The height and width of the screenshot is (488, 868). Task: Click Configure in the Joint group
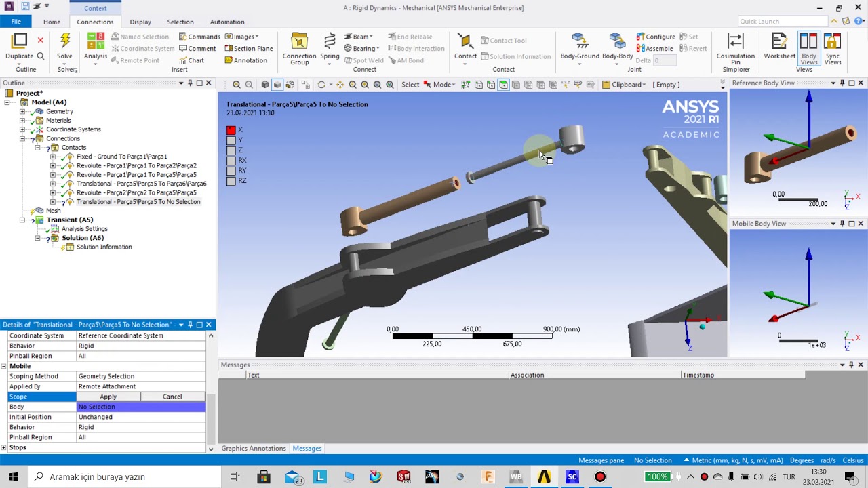(x=655, y=37)
